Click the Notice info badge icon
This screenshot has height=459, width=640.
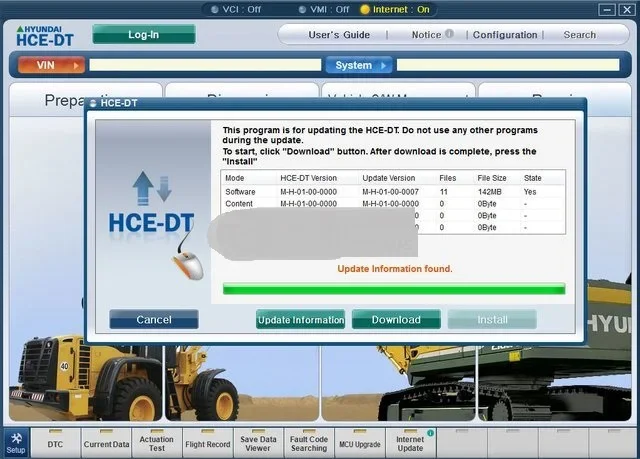click(x=449, y=33)
